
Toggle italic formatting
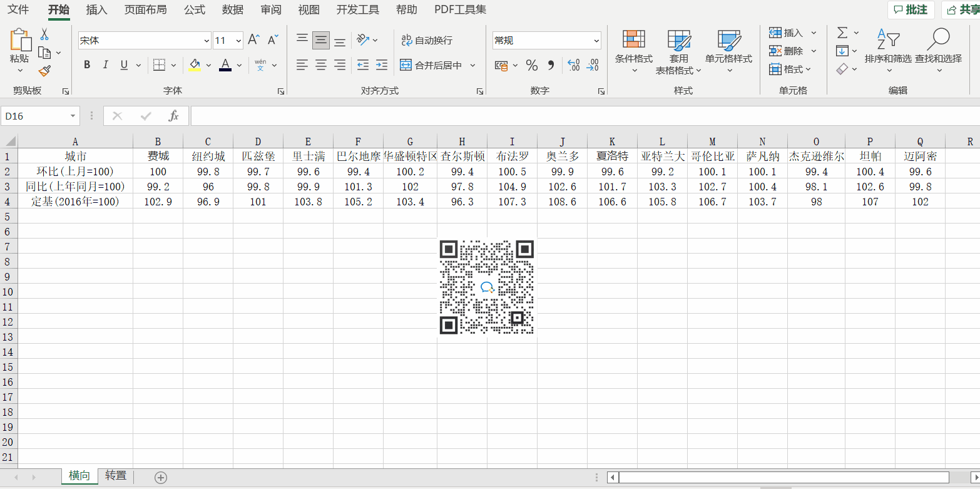pos(105,65)
